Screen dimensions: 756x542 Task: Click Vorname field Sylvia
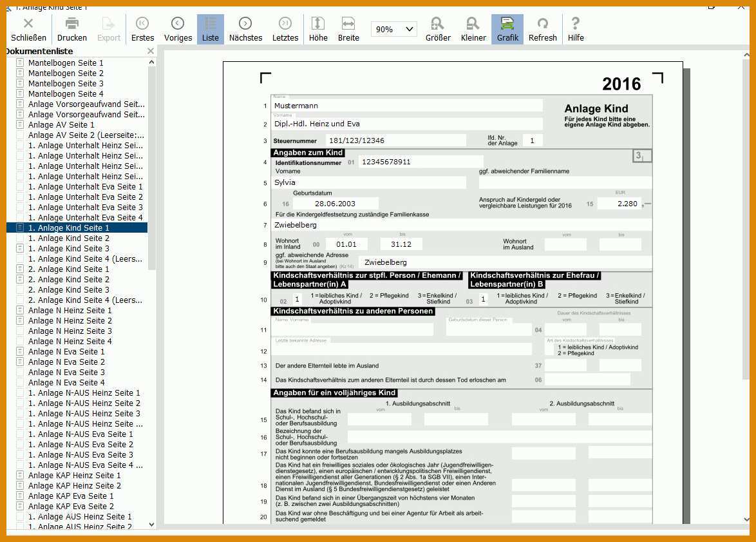tap(369, 182)
